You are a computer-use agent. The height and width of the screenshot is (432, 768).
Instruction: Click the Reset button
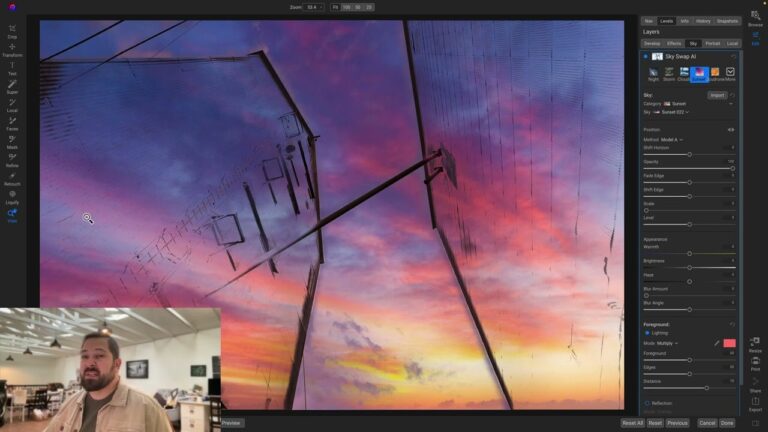655,423
